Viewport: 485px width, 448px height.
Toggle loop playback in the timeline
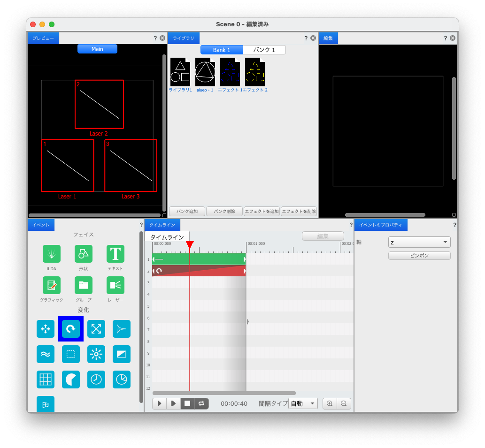[x=201, y=403]
